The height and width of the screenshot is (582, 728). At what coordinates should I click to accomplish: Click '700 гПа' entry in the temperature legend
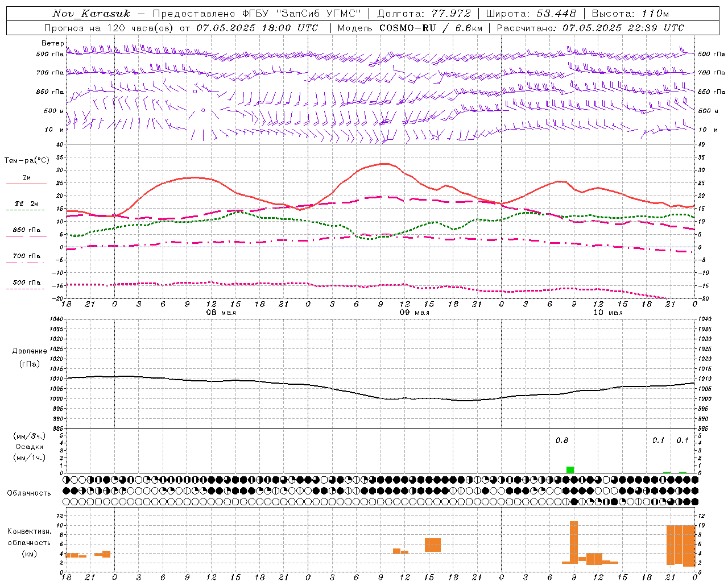click(x=27, y=256)
